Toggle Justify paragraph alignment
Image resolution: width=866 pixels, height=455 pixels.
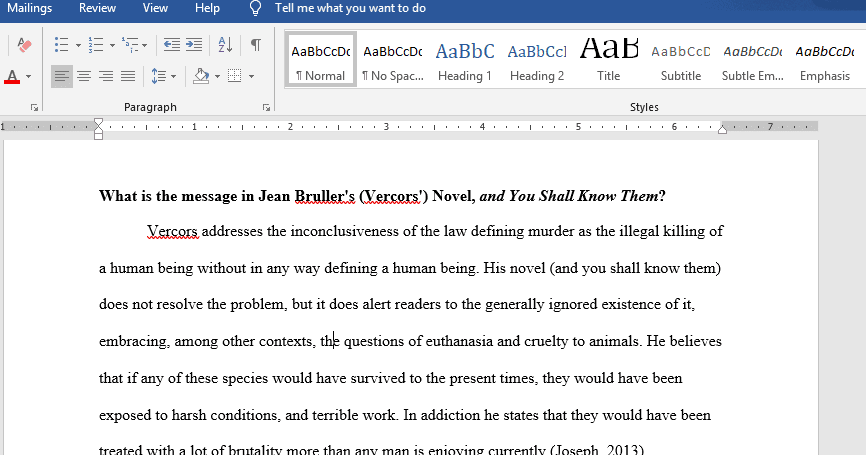click(128, 76)
